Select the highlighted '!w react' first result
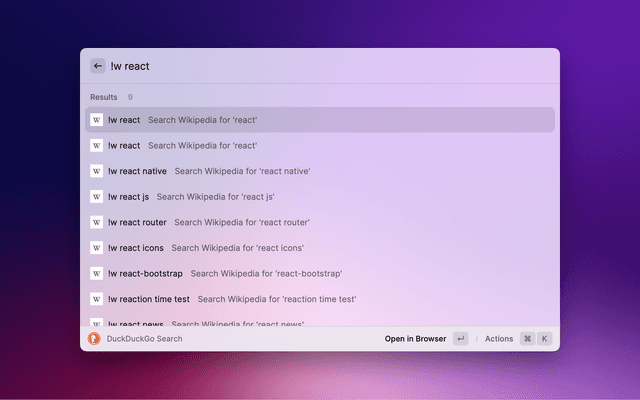 pos(320,120)
